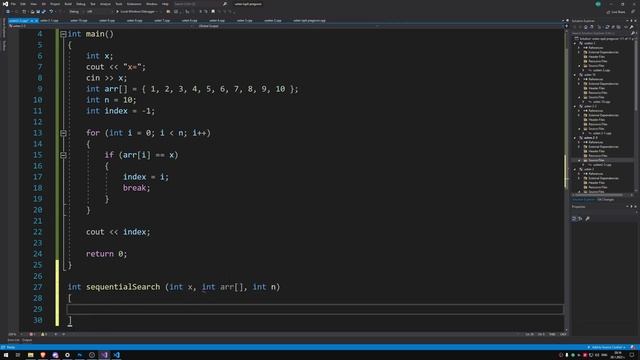The width and height of the screenshot is (640, 360).
Task: Click the Windows Start button
Action: pyautogui.click(x=6, y=355)
